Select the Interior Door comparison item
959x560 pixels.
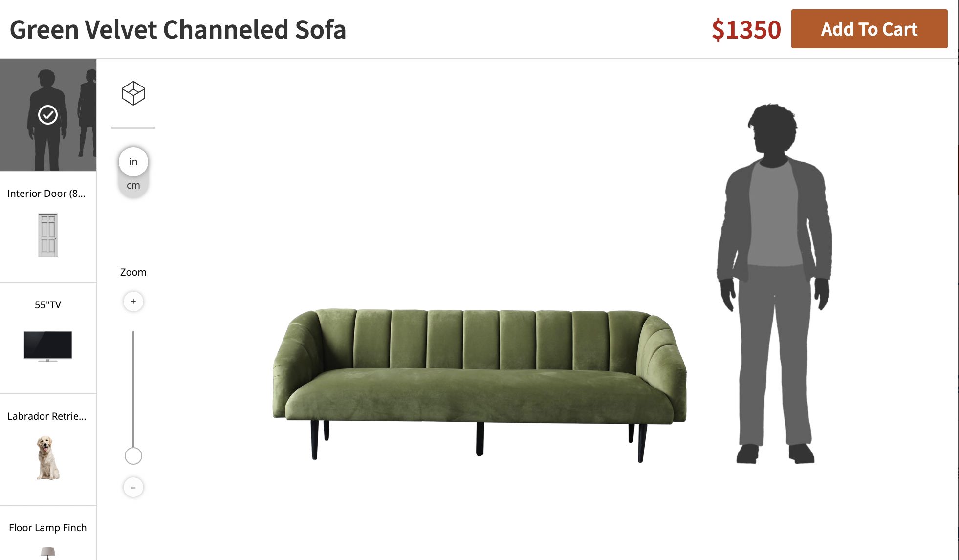click(48, 226)
